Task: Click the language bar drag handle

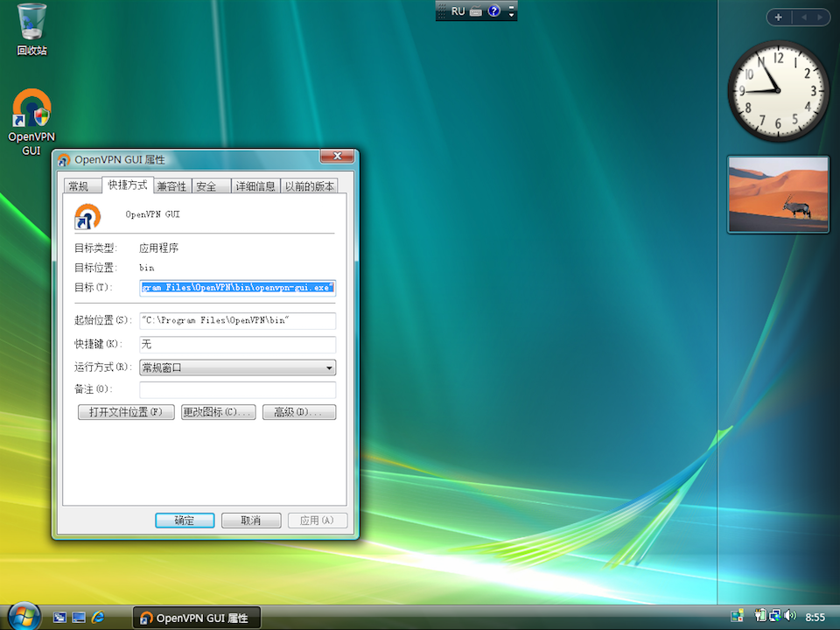Action: click(441, 10)
